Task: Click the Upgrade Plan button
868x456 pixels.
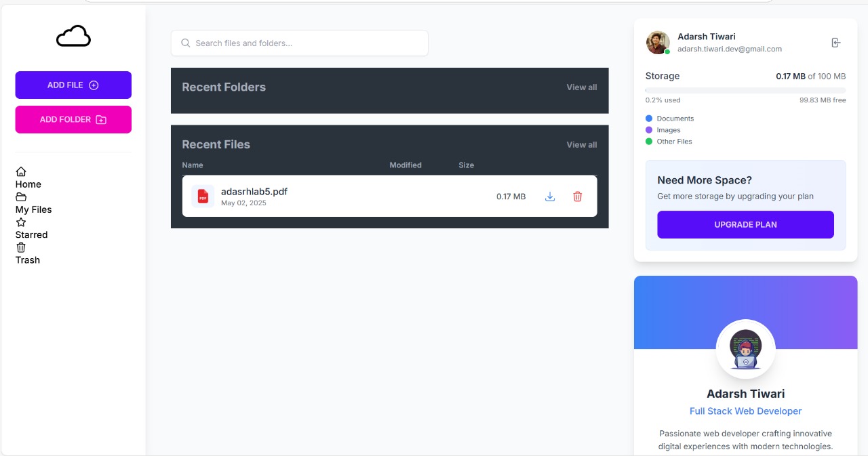Action: pyautogui.click(x=745, y=224)
